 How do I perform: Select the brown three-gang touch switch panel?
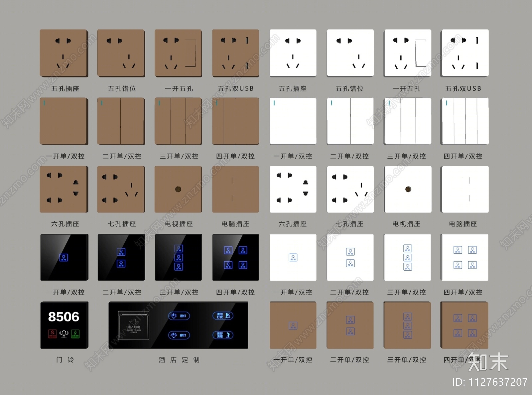coord(407,325)
